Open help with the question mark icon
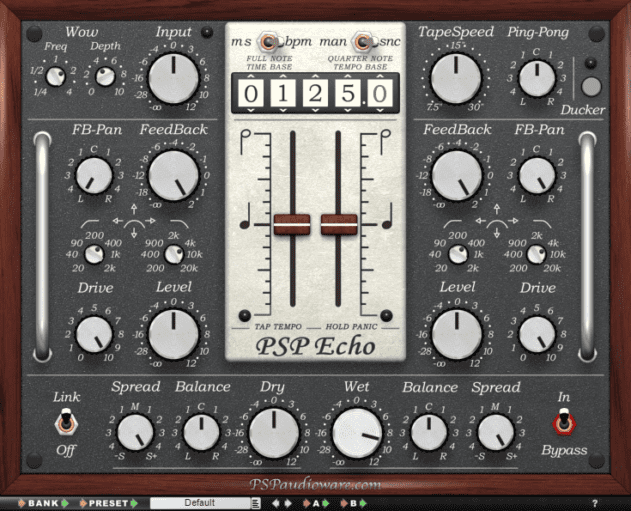This screenshot has height=511, width=631. (x=595, y=503)
